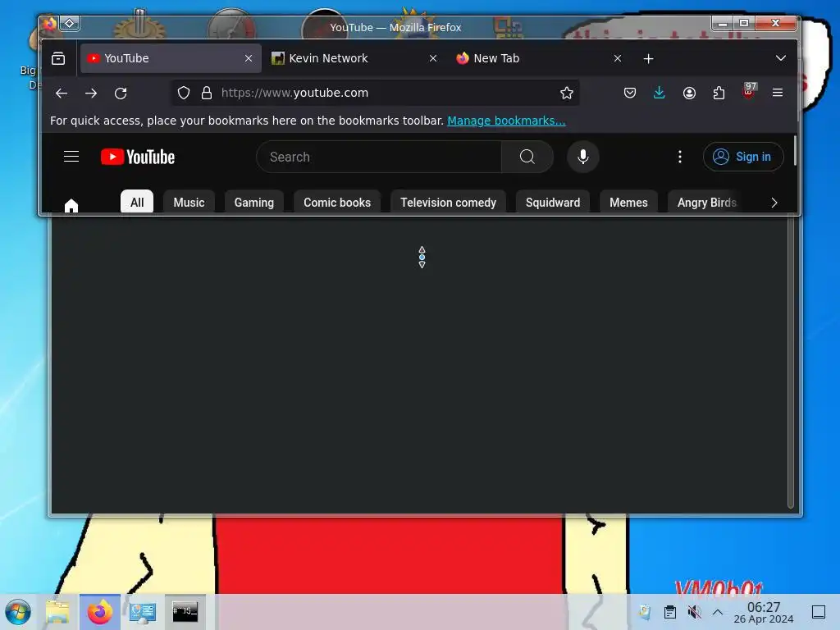Open uBlock extension with 97 badge
840x630 pixels.
click(749, 92)
